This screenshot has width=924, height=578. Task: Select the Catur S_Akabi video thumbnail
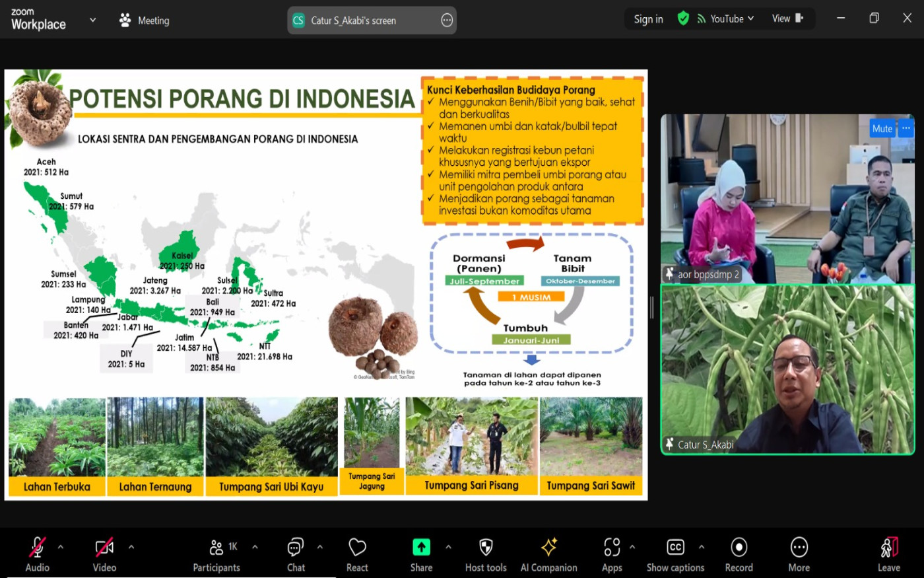pyautogui.click(x=787, y=370)
